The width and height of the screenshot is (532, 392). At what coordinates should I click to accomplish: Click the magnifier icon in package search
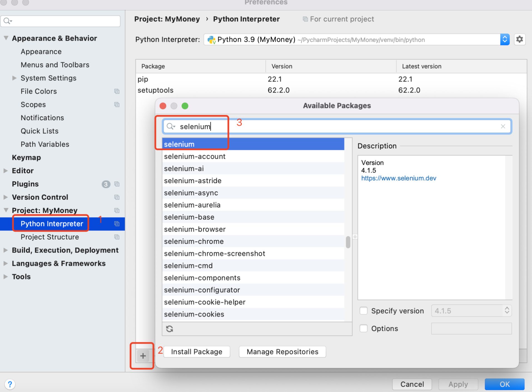pyautogui.click(x=170, y=126)
